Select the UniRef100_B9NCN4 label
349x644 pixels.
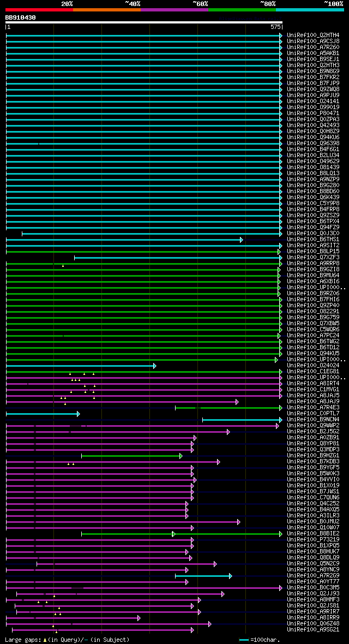[x=313, y=419]
